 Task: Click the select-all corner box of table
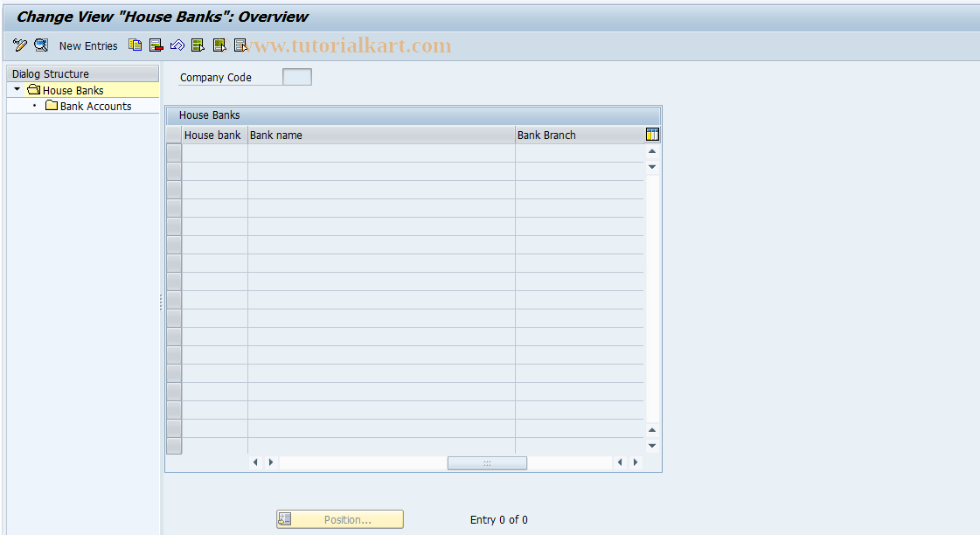(174, 135)
